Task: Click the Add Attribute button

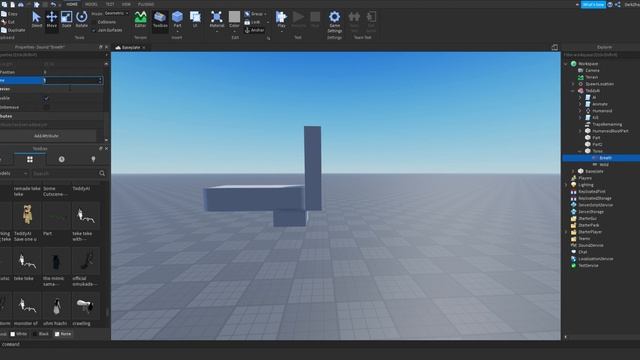Action: pos(46,136)
